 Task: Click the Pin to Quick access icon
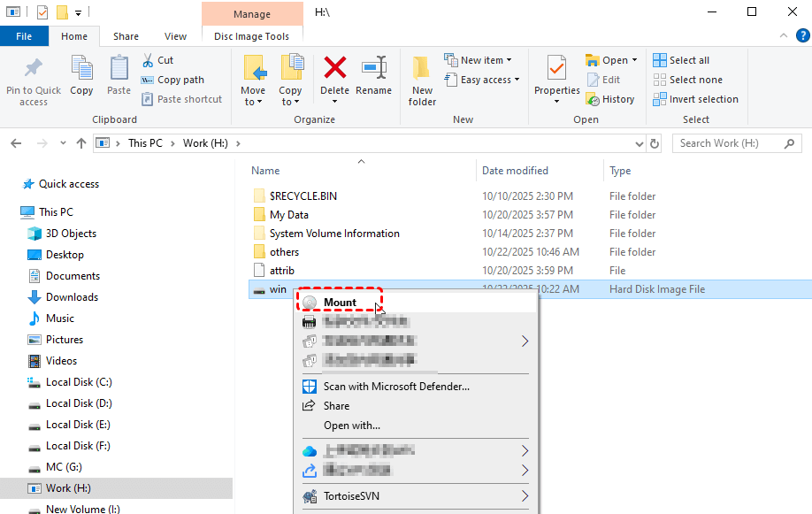pyautogui.click(x=33, y=69)
